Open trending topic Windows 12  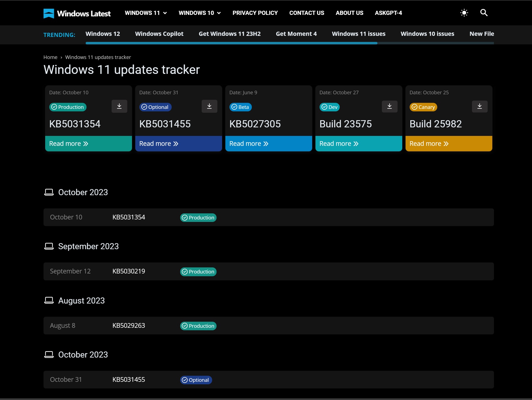coord(103,34)
